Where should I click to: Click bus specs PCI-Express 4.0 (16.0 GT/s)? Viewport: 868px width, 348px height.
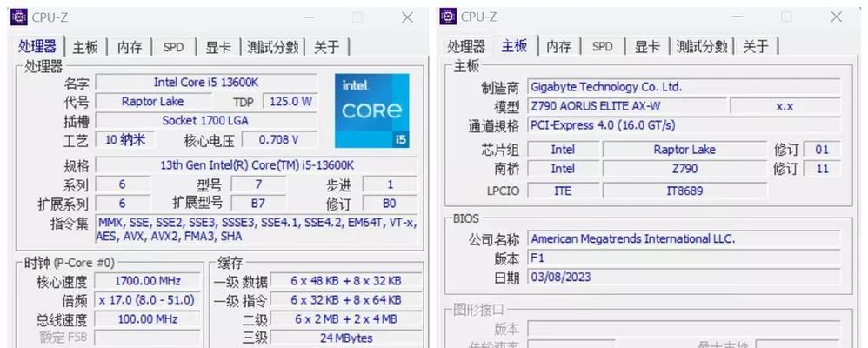[684, 125]
